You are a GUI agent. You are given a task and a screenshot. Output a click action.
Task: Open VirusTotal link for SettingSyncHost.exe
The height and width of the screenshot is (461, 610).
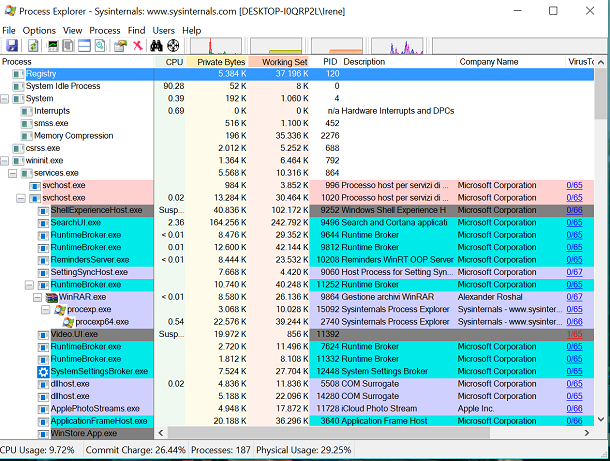click(x=574, y=272)
